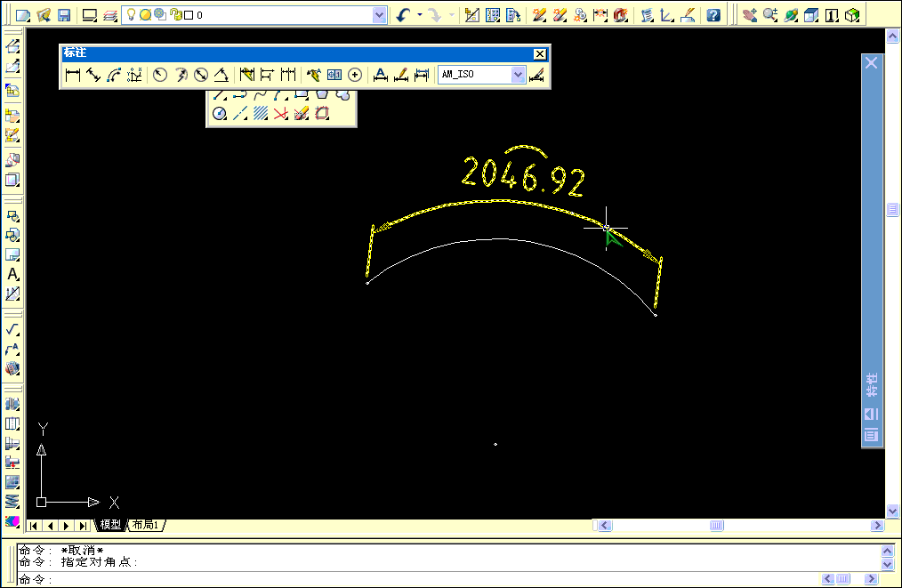Image resolution: width=902 pixels, height=588 pixels.
Task: Click Dimension update icon
Action: click(x=422, y=75)
